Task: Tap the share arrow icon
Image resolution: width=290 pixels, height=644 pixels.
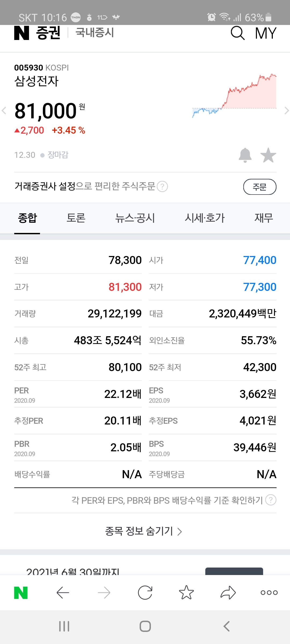Action: coord(228,592)
